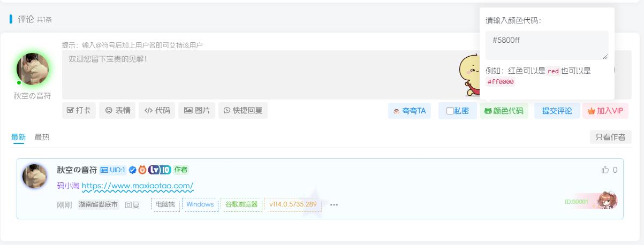
Task: Open the comment's three-dot more menu
Action: [x=334, y=204]
